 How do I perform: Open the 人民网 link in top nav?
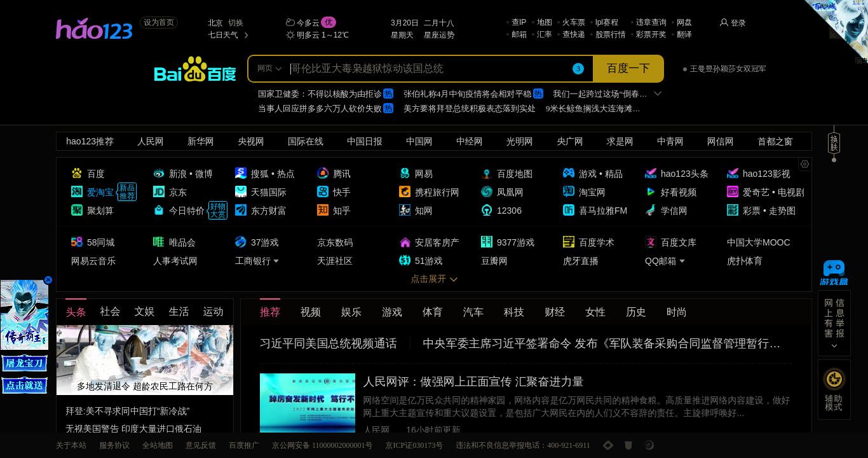click(151, 141)
